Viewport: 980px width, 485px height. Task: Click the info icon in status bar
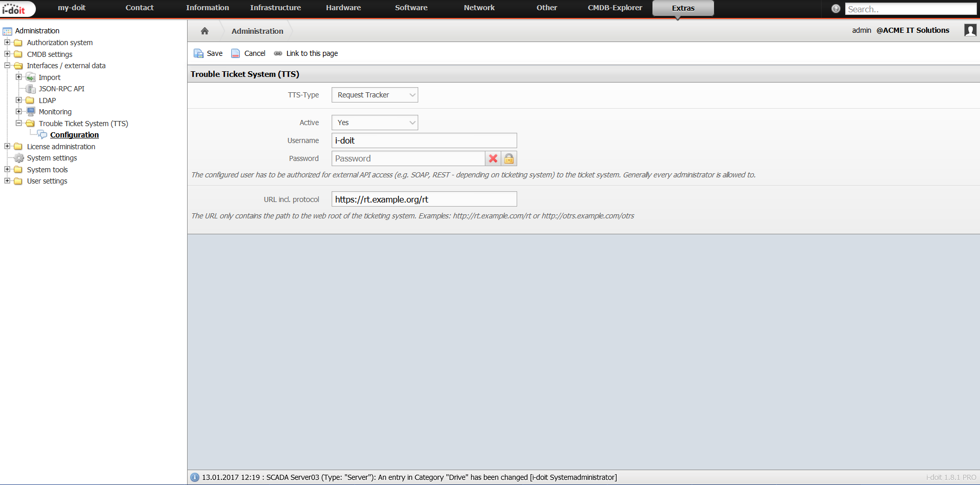point(195,477)
